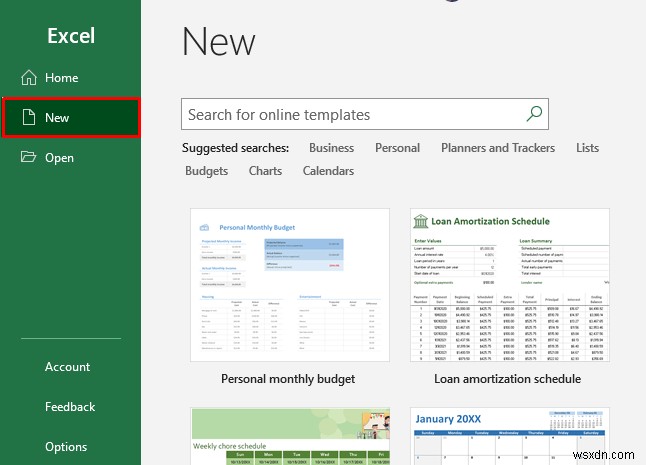Select the New entry in the sidebar

[71, 117]
